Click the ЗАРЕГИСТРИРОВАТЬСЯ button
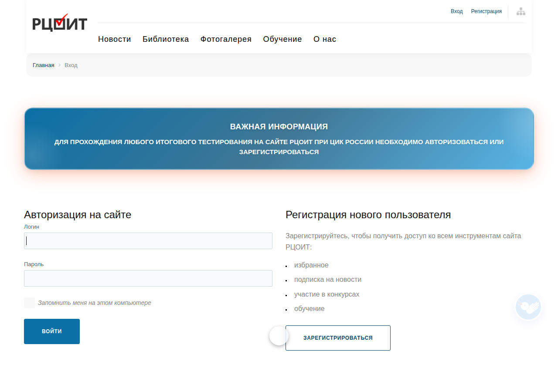The height and width of the screenshot is (392, 558). tap(338, 338)
